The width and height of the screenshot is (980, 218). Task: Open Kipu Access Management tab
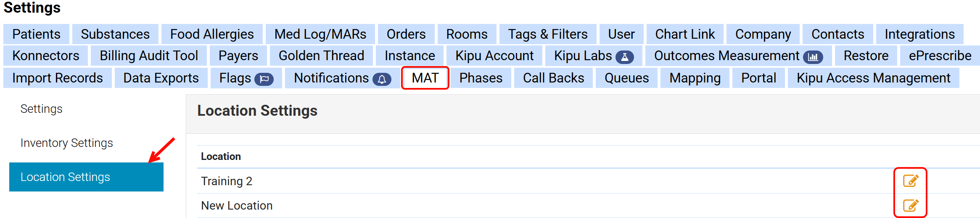(x=873, y=78)
